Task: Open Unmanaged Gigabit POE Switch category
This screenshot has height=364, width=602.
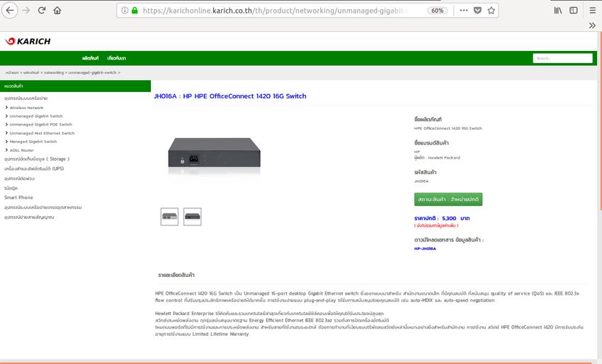Action: pos(40,125)
